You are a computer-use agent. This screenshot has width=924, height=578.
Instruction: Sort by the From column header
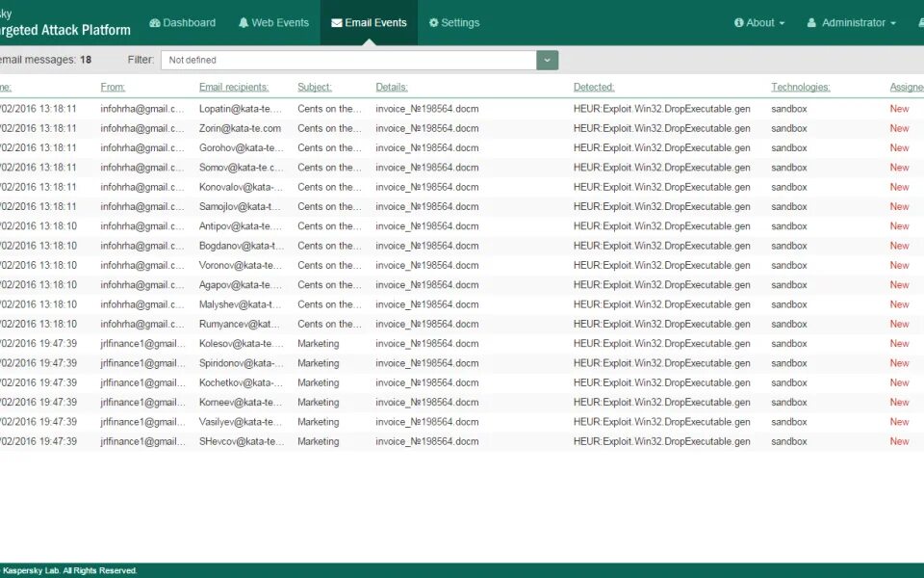pos(113,87)
